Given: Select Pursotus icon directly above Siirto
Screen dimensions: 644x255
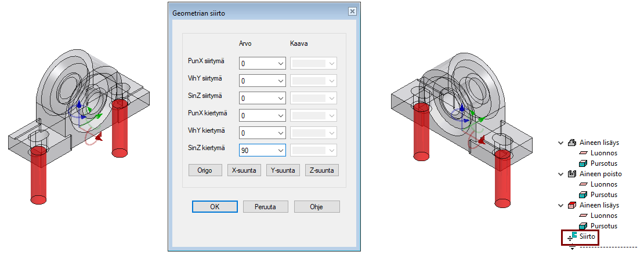Looking at the screenshot, I should coord(583,226).
